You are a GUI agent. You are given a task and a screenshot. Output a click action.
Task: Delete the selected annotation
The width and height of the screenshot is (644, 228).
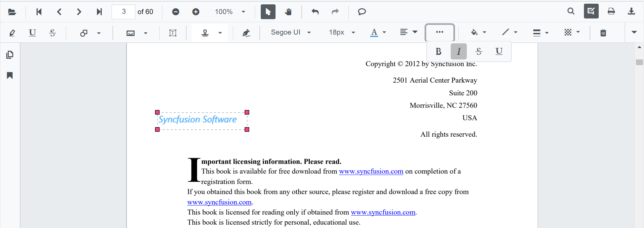click(x=603, y=33)
